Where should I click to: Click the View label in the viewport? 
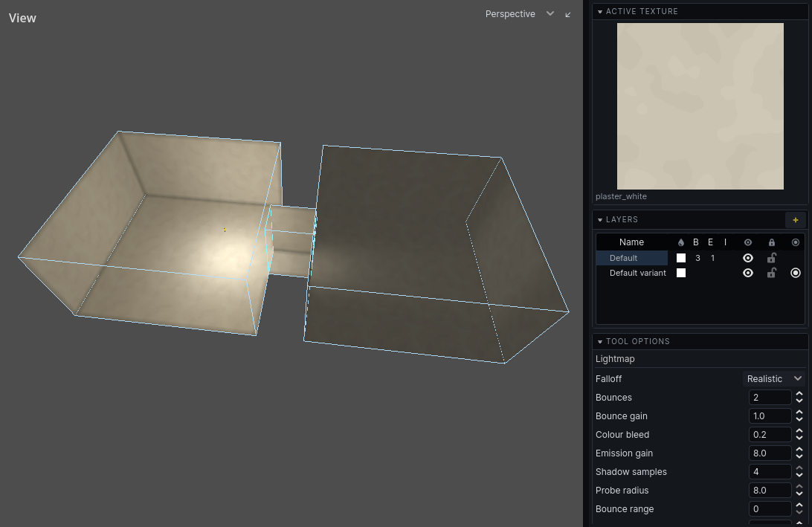(x=22, y=18)
